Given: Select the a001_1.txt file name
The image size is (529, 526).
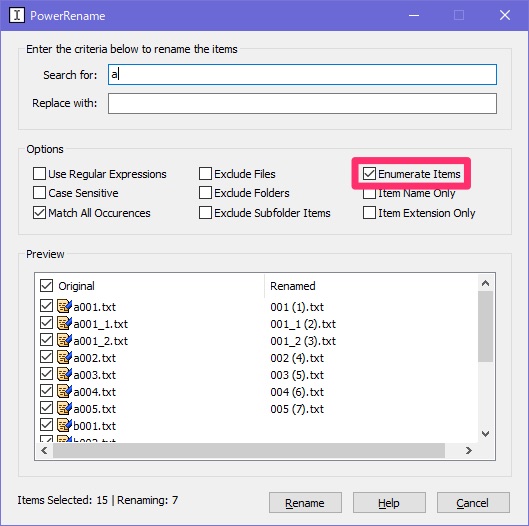Looking at the screenshot, I should [x=101, y=324].
